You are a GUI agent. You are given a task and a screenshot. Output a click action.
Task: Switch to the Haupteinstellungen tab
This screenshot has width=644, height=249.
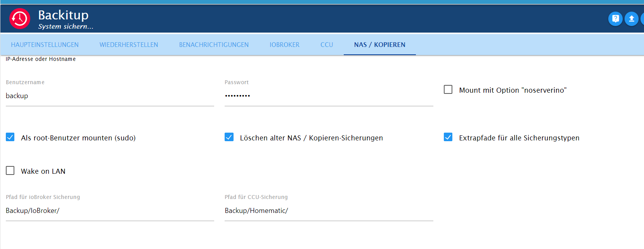[45, 45]
